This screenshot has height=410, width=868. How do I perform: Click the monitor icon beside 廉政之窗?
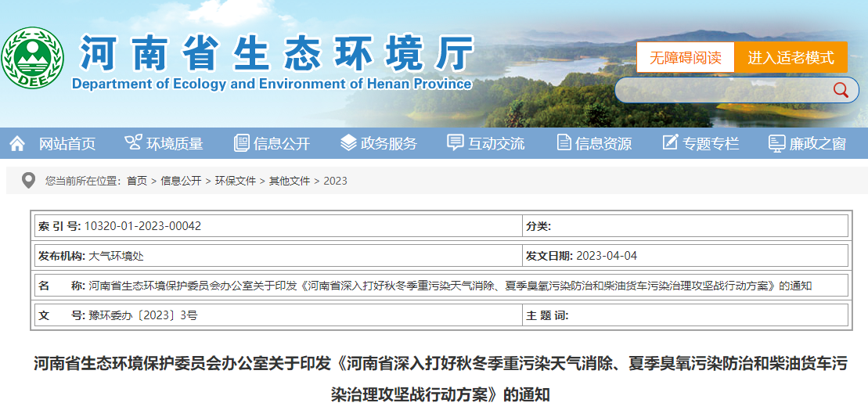776,143
